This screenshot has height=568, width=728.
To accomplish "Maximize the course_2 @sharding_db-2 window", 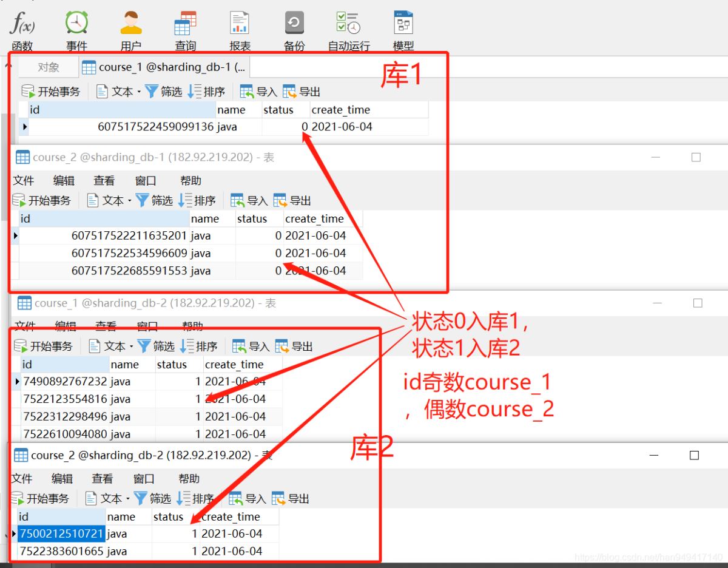I will pyautogui.click(x=695, y=455).
